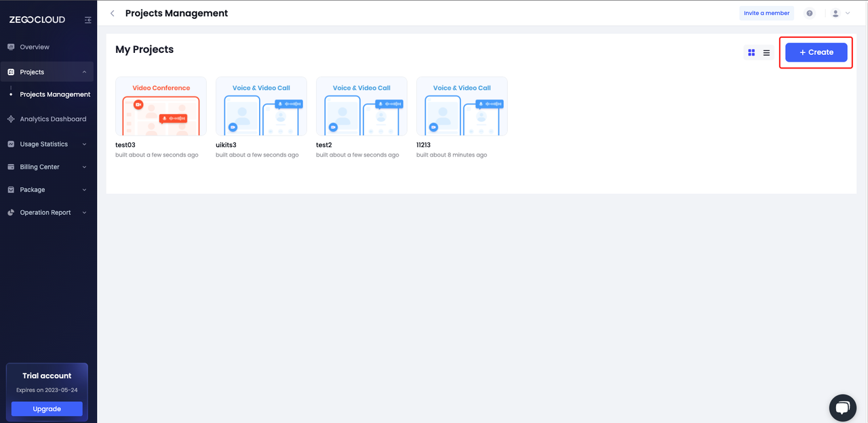868x423 pixels.
Task: Click the ZEGOCLOUD logo
Action: [x=37, y=20]
